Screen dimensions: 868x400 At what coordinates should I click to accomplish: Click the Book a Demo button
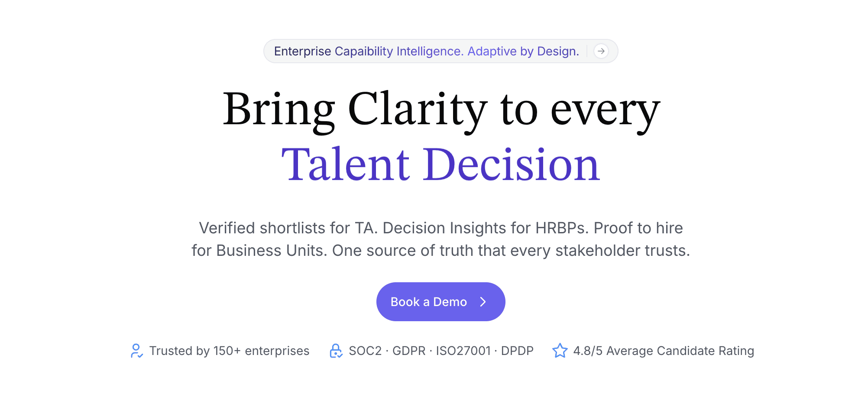pos(440,302)
